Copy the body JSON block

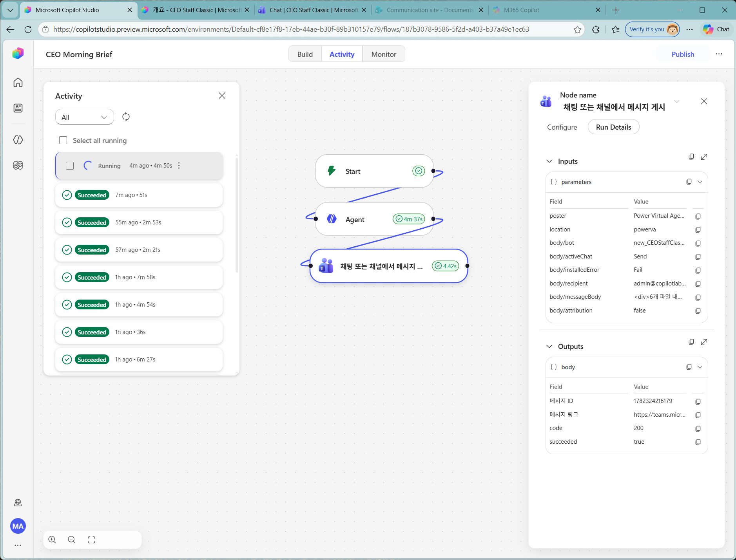click(689, 367)
